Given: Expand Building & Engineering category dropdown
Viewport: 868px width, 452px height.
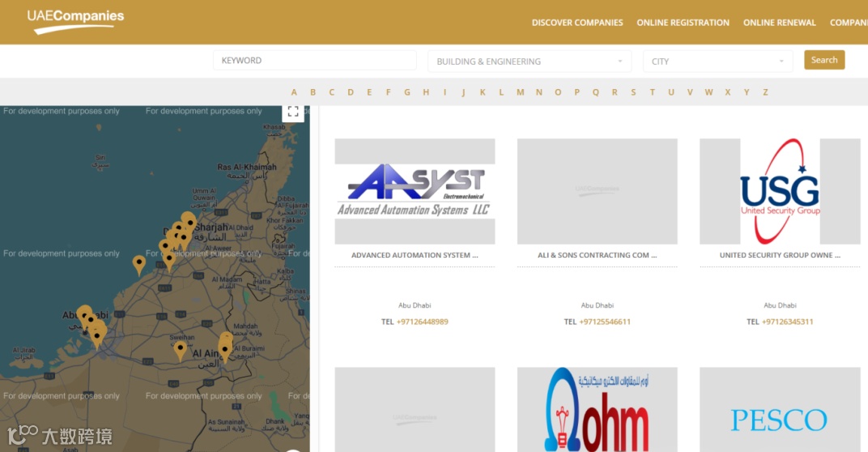Looking at the screenshot, I should 530,62.
